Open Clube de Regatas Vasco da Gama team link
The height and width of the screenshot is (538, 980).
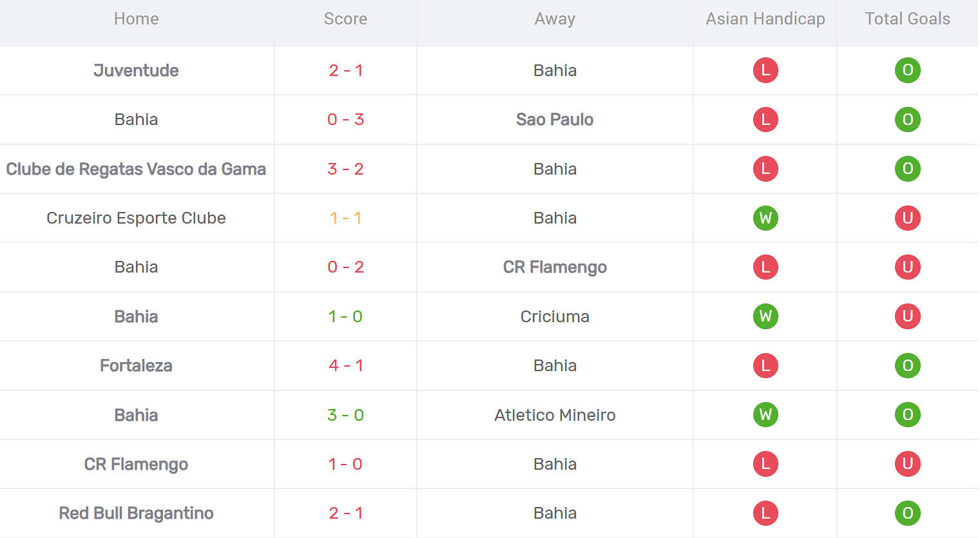click(136, 169)
